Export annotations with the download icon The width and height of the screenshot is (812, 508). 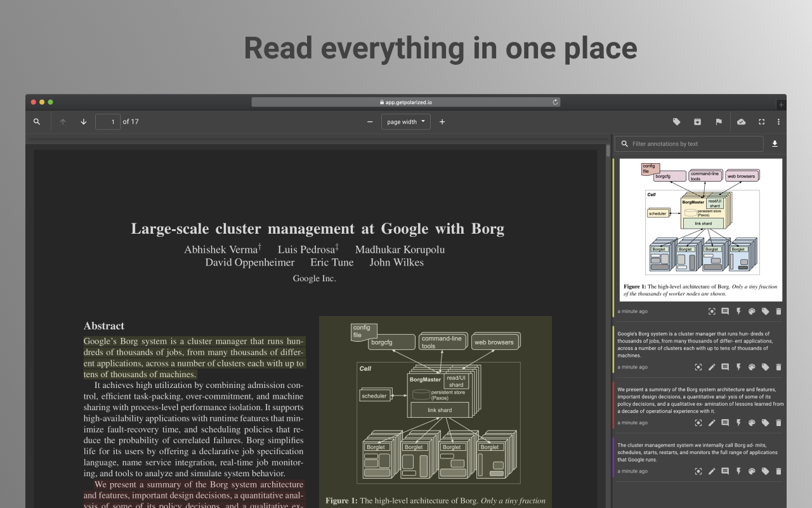775,144
